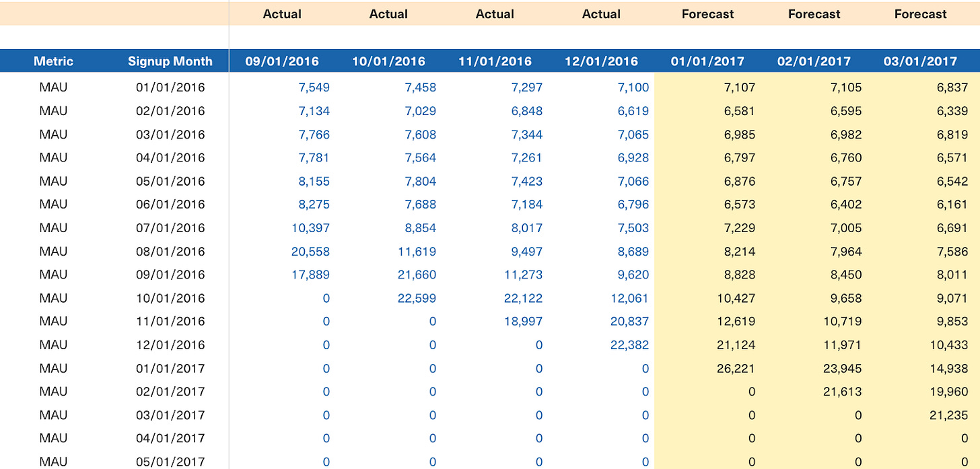Select the Actual label above 09/01/2016
Screen dimensions: 980x469
pyautogui.click(x=282, y=14)
